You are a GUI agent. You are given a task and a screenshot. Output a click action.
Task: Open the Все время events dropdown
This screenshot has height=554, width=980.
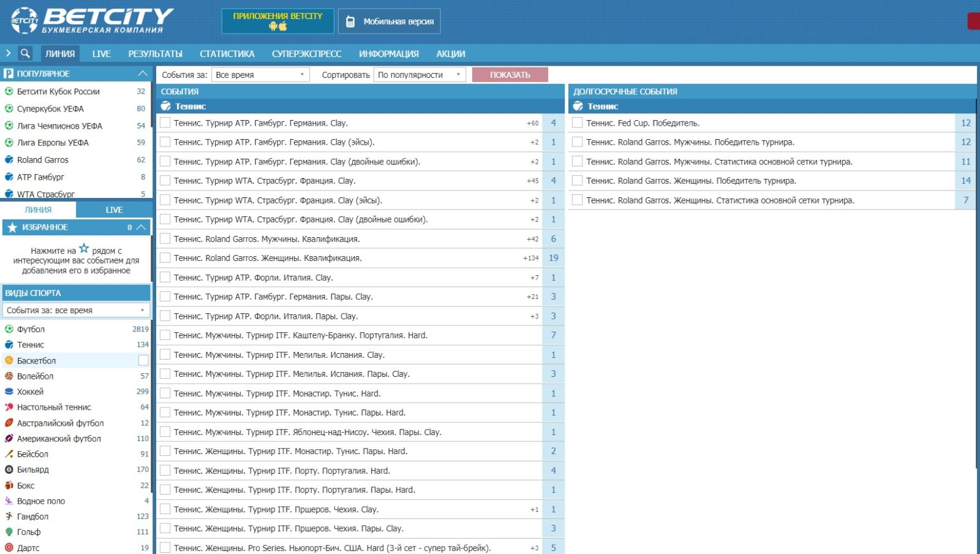tap(260, 75)
